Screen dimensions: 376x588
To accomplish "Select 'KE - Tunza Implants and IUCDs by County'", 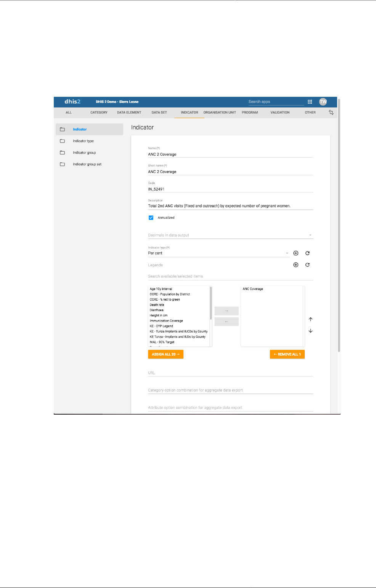I will pos(178,332).
